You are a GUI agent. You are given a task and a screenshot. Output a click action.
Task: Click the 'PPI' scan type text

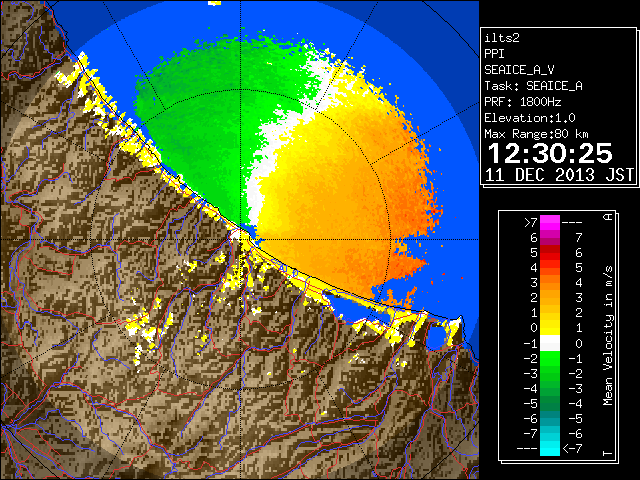tap(494, 54)
